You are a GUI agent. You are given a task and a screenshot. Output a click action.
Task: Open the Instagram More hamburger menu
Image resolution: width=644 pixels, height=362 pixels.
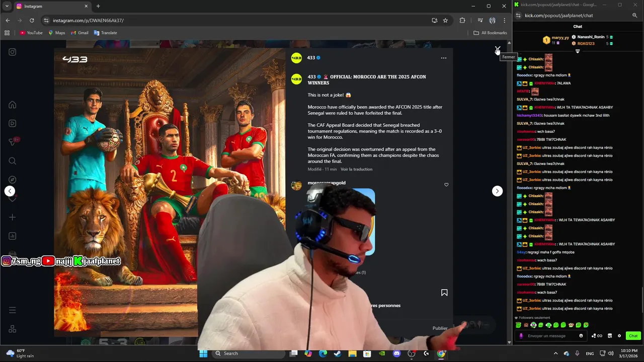tap(13, 310)
